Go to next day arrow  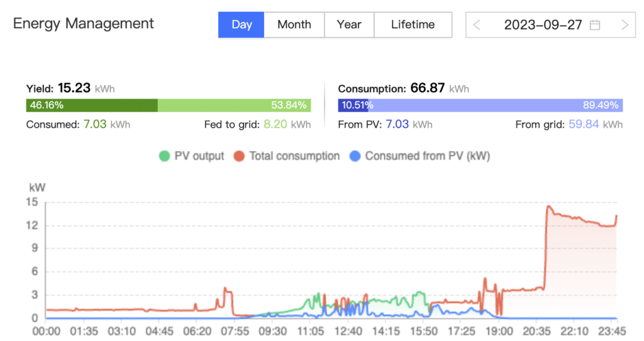(625, 25)
